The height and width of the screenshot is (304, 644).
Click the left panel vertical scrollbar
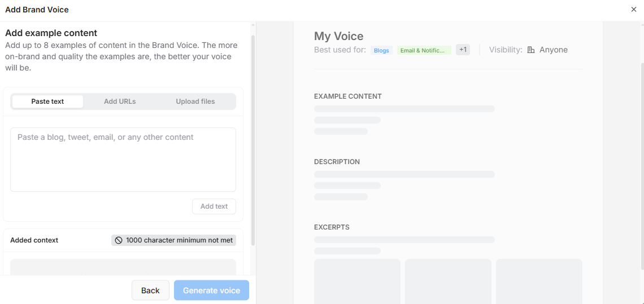[253, 141]
